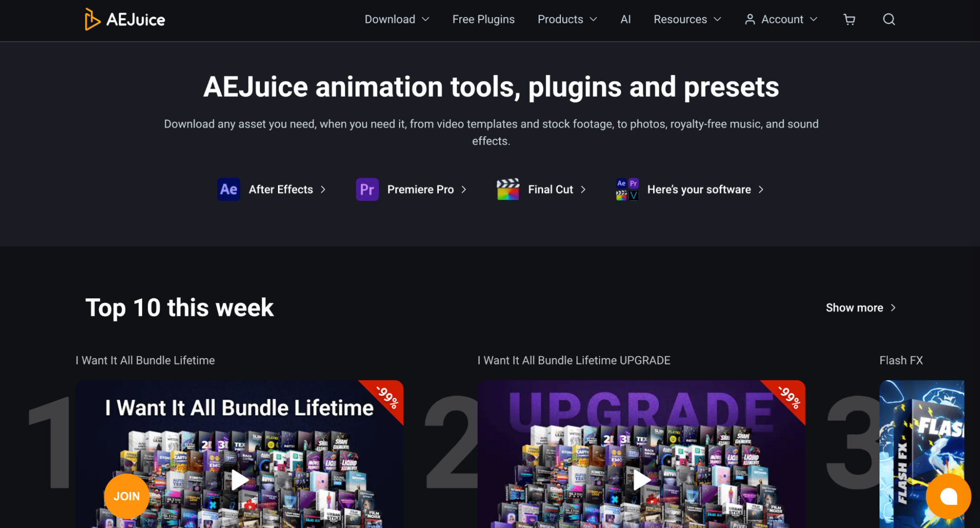Open the Flash FX title
980x528 pixels.
[x=901, y=360]
